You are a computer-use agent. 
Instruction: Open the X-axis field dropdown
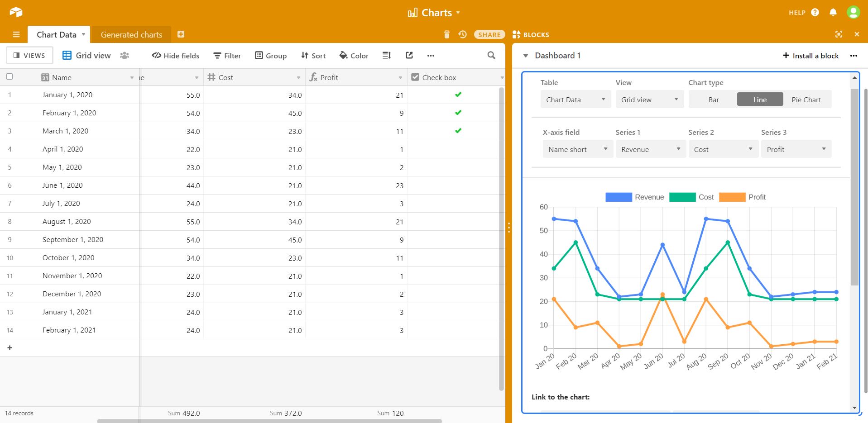pos(578,149)
